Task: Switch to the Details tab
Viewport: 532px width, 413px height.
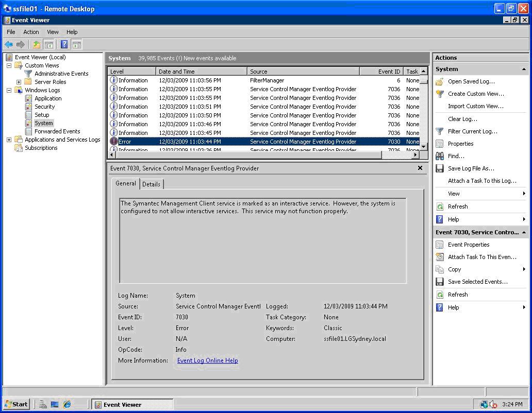Action: 152,184
